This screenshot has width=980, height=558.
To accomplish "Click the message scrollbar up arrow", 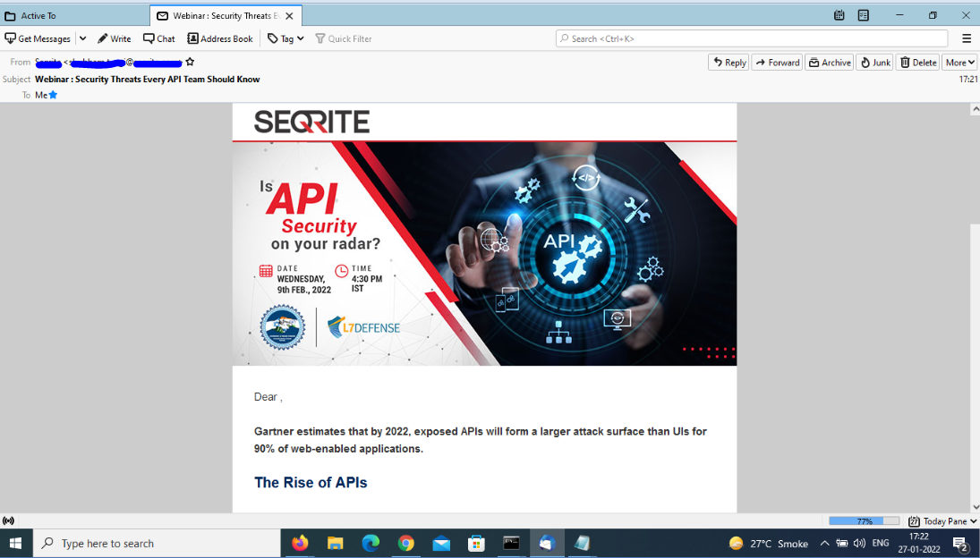I will click(x=975, y=110).
